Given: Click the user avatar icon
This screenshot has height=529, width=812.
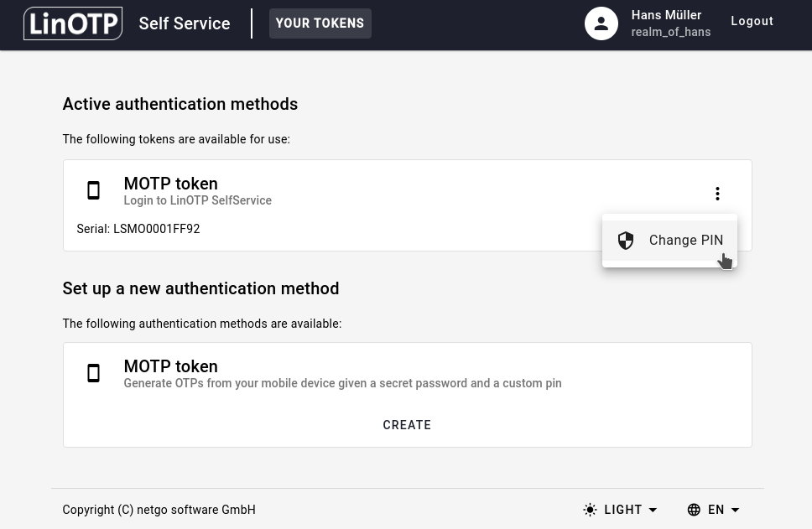Looking at the screenshot, I should click(x=601, y=23).
